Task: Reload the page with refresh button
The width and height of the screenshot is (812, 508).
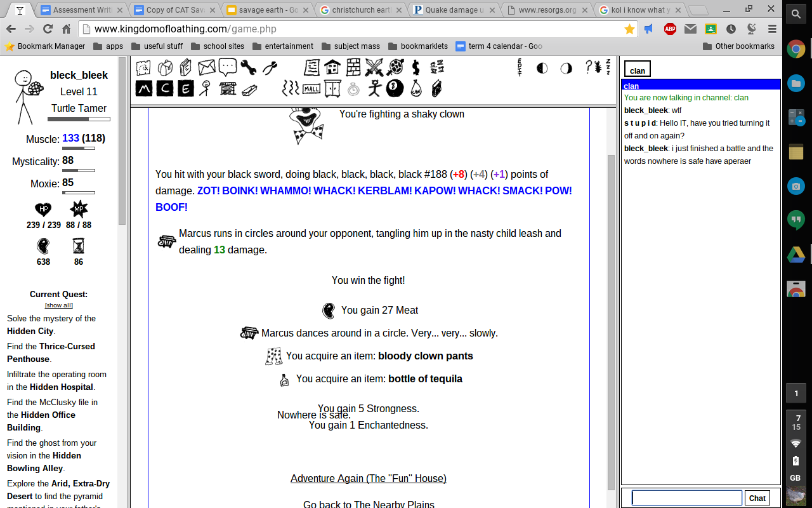Action: (48, 29)
